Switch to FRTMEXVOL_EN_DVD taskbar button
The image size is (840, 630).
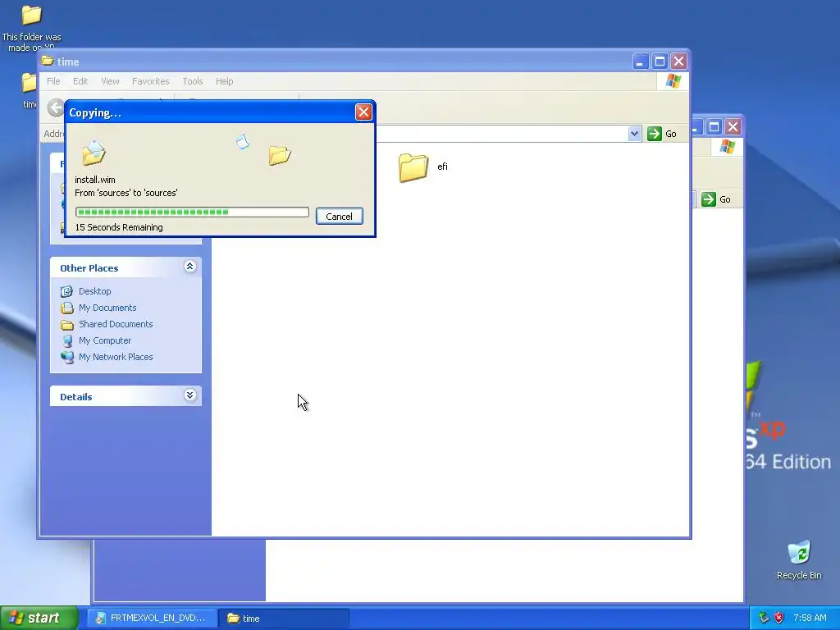point(152,619)
